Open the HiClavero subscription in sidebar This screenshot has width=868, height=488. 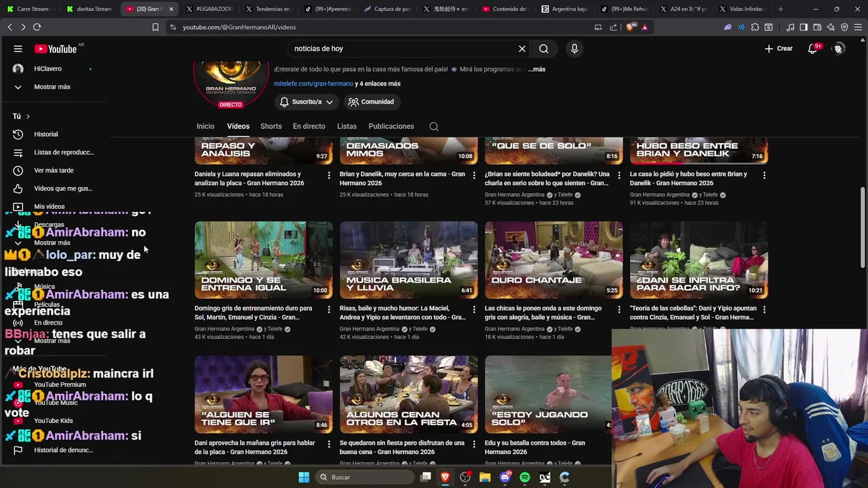coord(53,68)
